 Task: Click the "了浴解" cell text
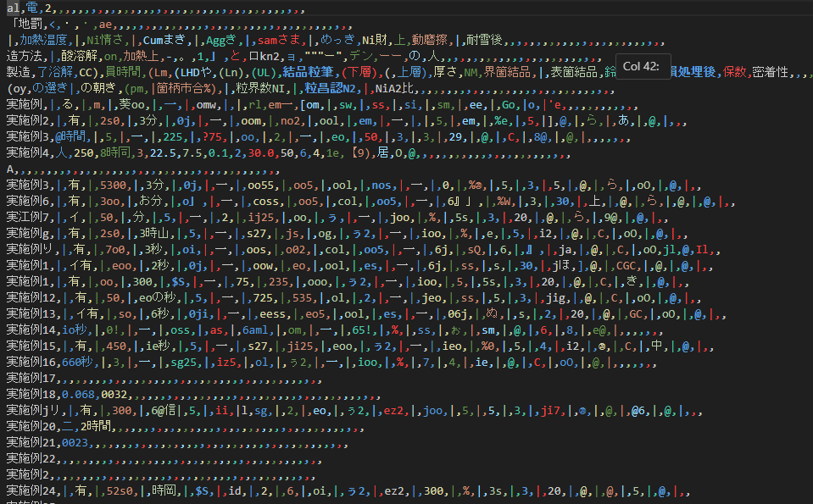[x=55, y=72]
